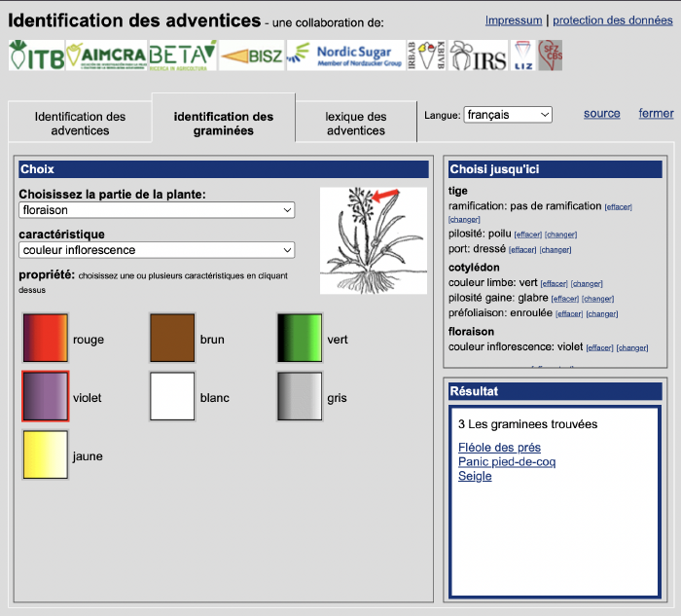The image size is (681, 616).
Task: Select the rouge color swatch
Action: pyautogui.click(x=46, y=339)
